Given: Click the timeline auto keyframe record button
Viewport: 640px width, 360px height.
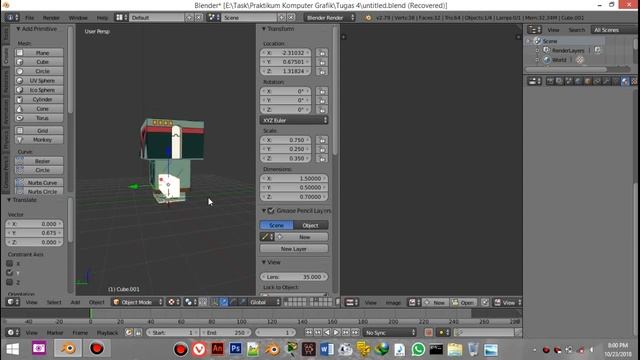Looking at the screenshot, I should (428, 333).
